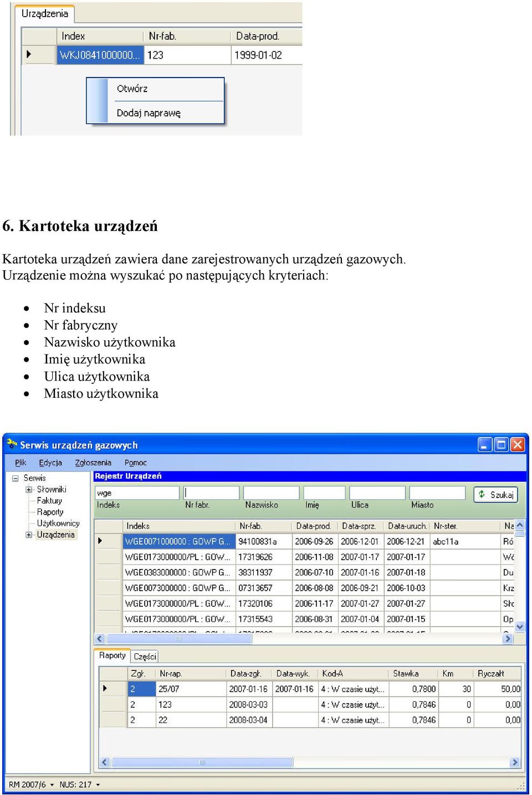
Task: Sort devices by Data-prod. column header
Action: click(315, 526)
